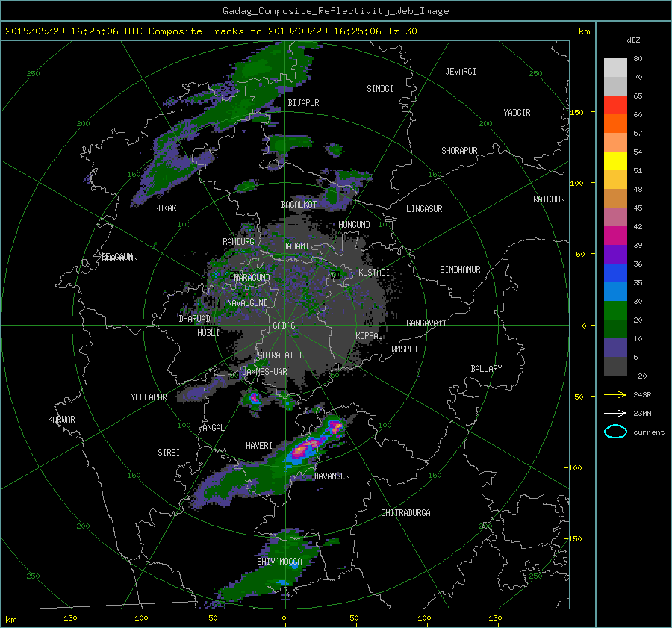This screenshot has width=672, height=628.
Task: Click the SINDGI city label
Action: 380,88
